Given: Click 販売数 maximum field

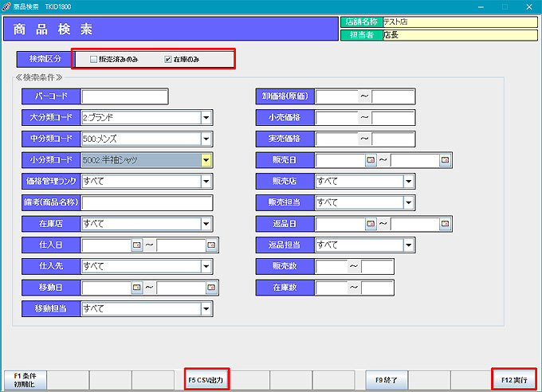Looking at the screenshot, I should tap(377, 266).
